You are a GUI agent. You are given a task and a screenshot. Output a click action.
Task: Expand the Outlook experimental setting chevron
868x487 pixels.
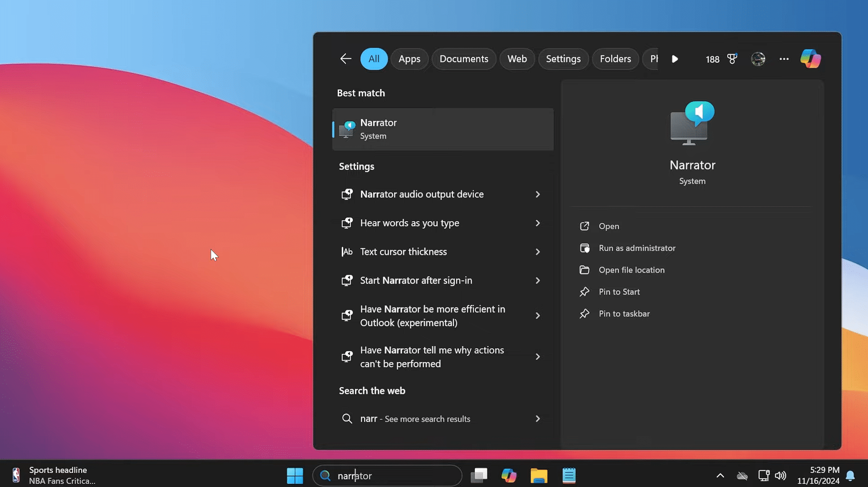(538, 316)
